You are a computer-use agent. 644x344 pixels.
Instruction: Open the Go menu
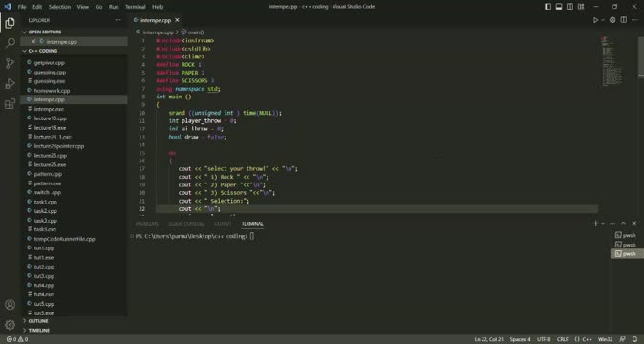(x=99, y=7)
